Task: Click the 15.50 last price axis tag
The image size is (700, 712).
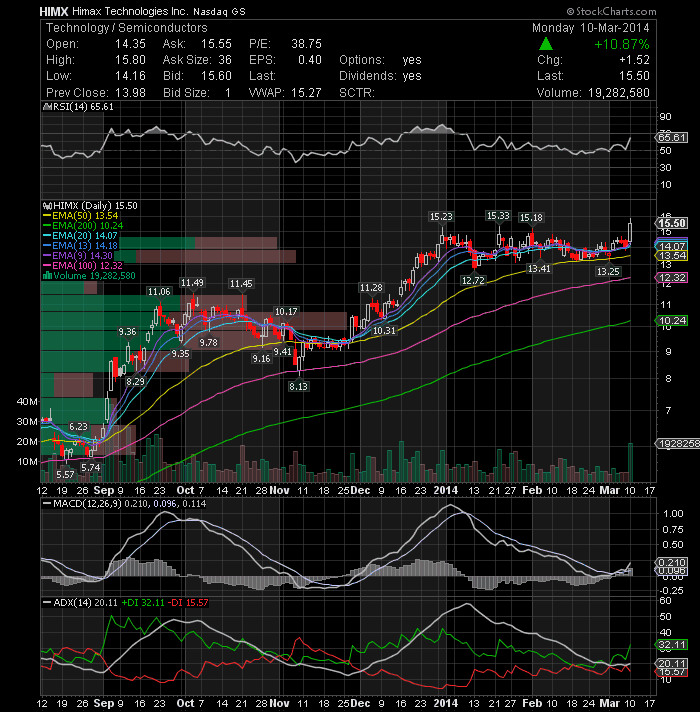Action: click(x=672, y=223)
